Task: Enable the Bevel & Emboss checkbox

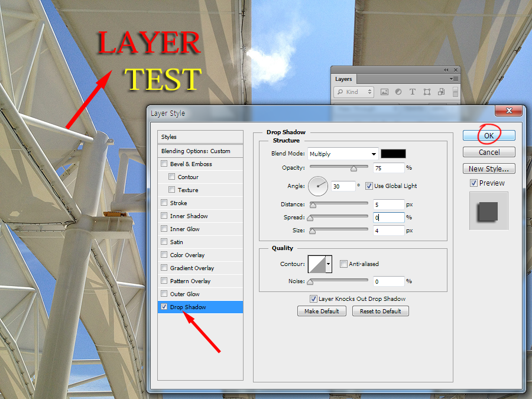Action: (x=164, y=164)
